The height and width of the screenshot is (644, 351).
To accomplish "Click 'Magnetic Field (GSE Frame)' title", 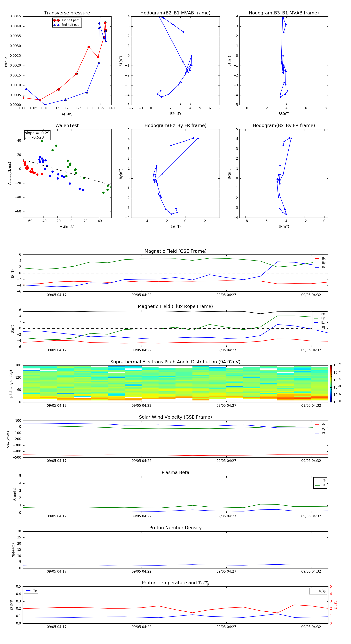I will (x=175, y=251).
